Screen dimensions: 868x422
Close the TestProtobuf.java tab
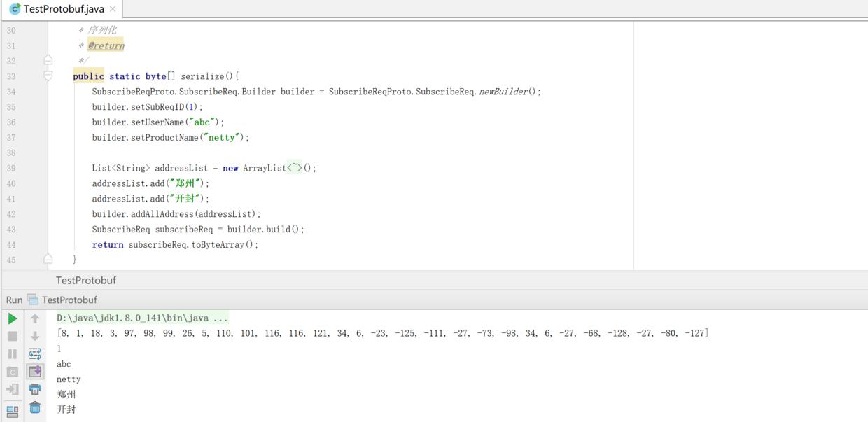pyautogui.click(x=113, y=9)
